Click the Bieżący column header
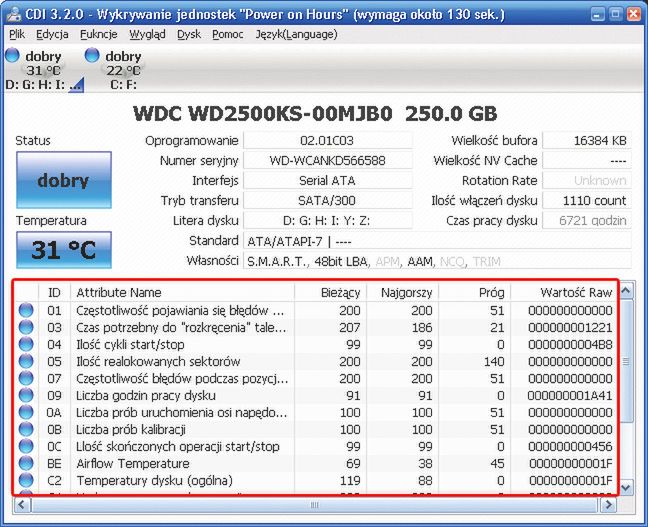648x527 pixels. click(x=331, y=293)
